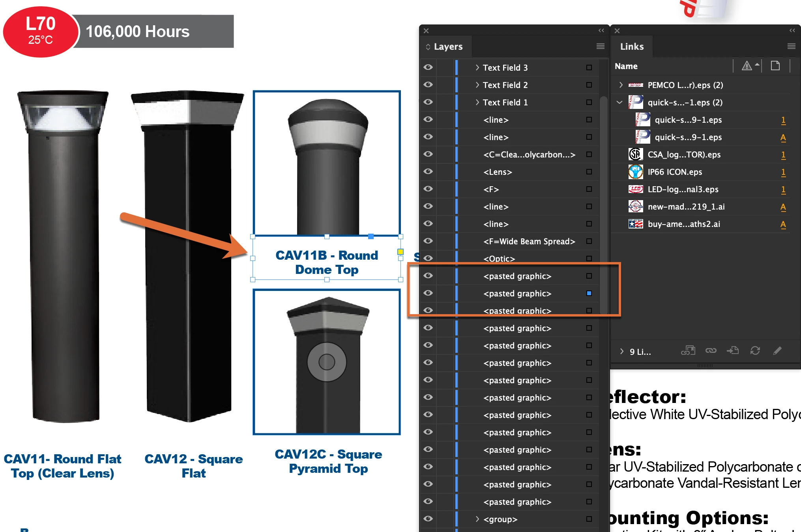This screenshot has height=532, width=801.
Task: Click Relink from CC Libraries icon
Action: pos(688,350)
